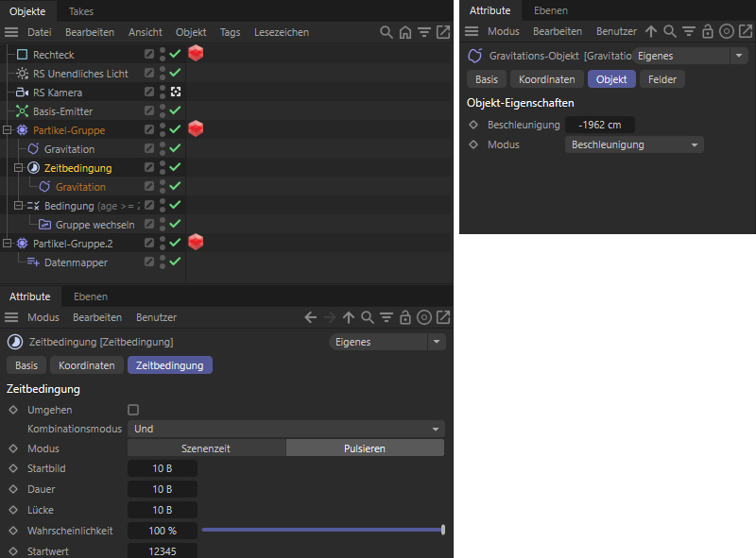Toggle green checkmark of Rechteck
The height and width of the screenshot is (558, 756).
click(175, 54)
